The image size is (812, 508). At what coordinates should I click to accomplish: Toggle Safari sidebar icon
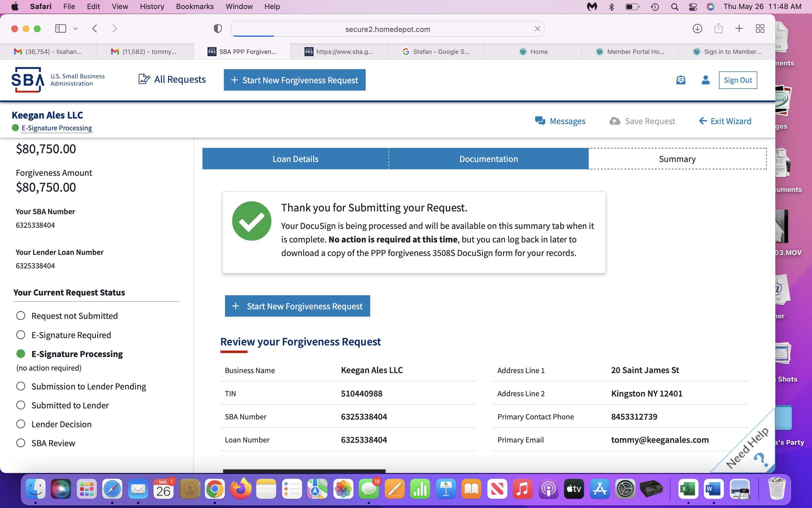pos(60,29)
